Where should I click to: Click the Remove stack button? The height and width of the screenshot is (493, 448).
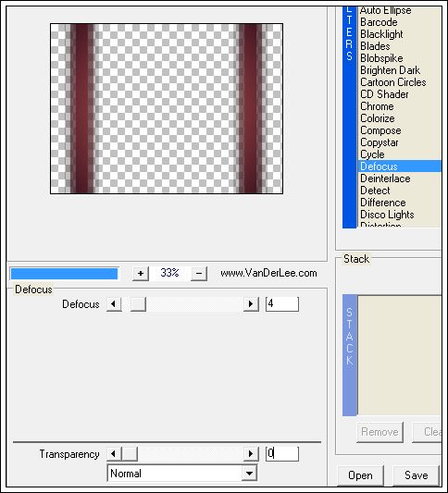(380, 432)
